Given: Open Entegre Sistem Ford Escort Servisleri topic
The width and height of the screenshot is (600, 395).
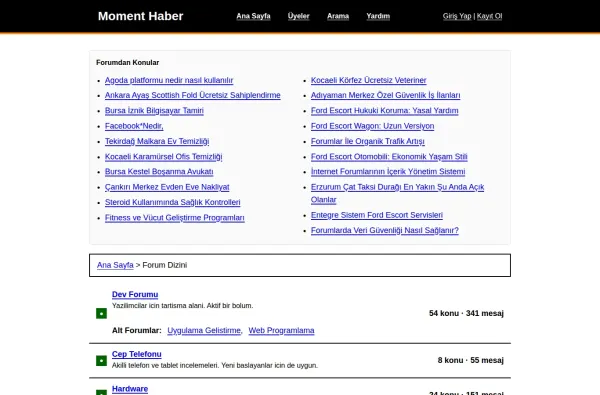Looking at the screenshot, I should coord(377,215).
